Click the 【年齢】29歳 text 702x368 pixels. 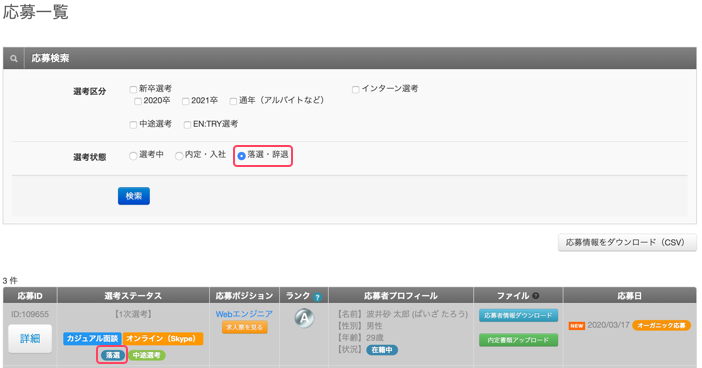(x=360, y=338)
